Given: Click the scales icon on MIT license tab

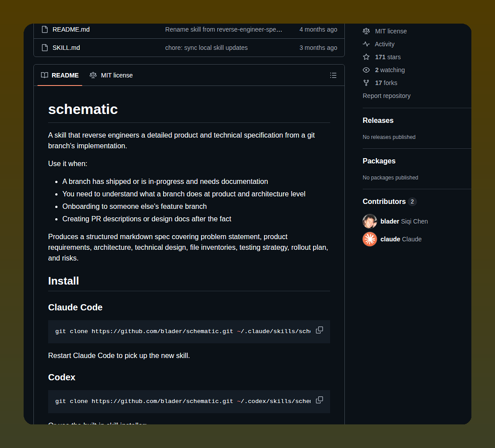Looking at the screenshot, I should tap(93, 75).
